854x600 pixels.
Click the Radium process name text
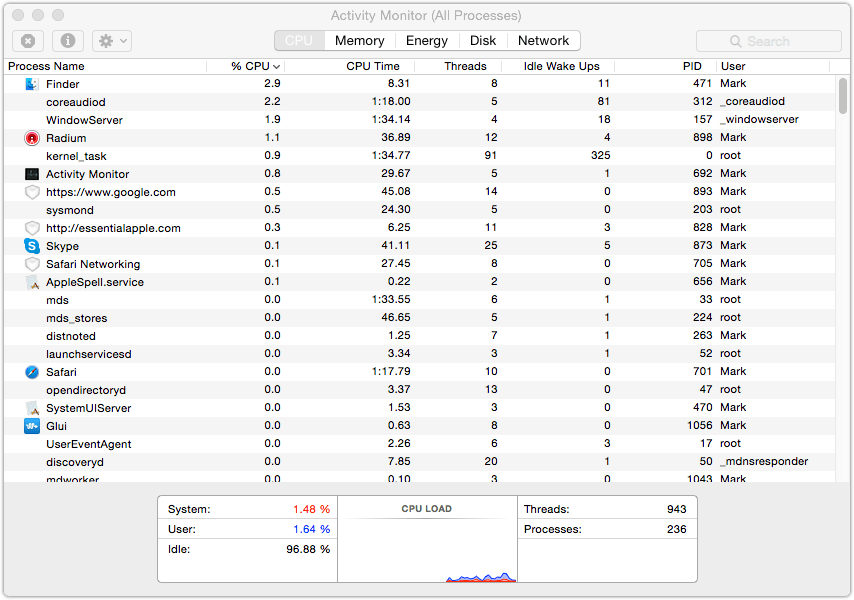point(66,138)
